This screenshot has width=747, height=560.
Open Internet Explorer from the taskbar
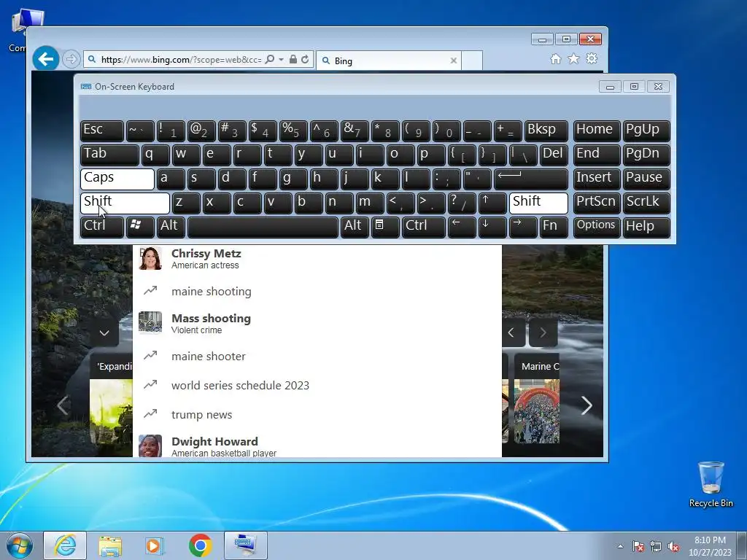tap(65, 545)
